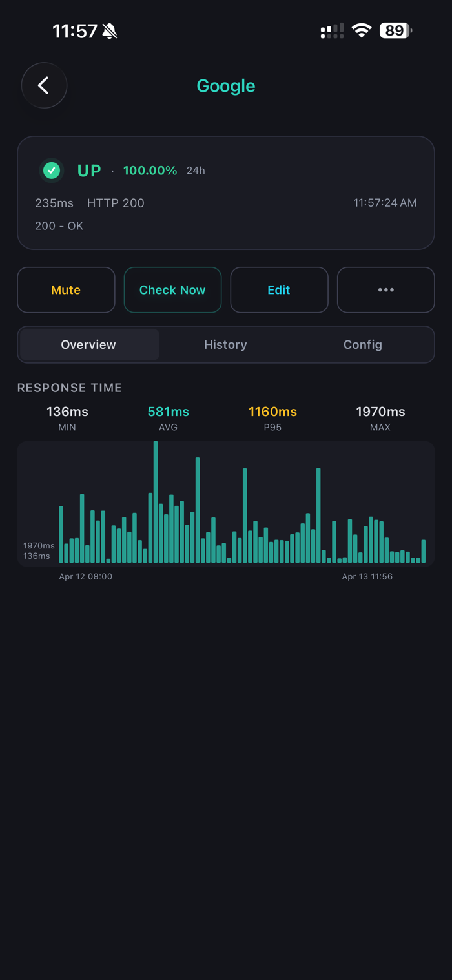
Task: Run Check Now on the monitor
Action: pyautogui.click(x=172, y=290)
